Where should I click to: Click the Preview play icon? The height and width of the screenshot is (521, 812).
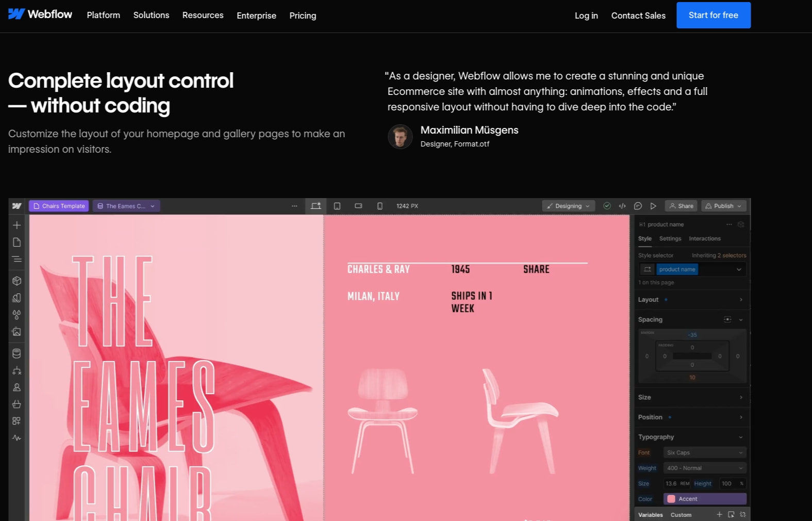tap(653, 206)
